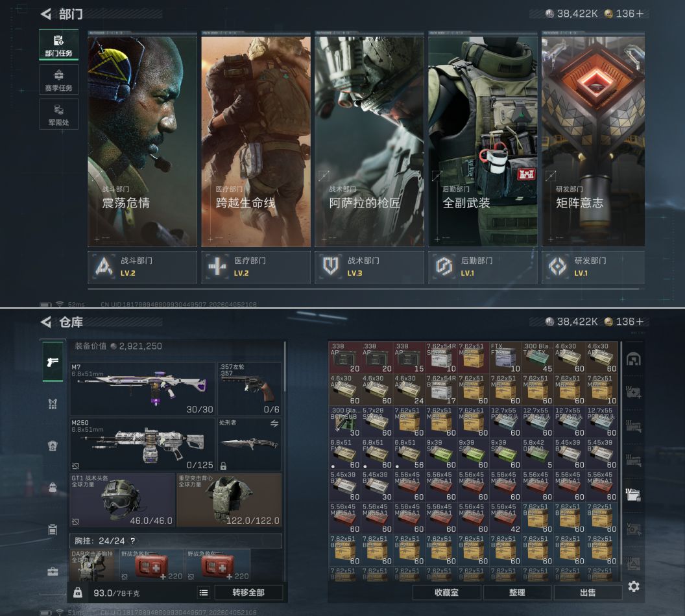The image size is (685, 616).
Task: Open the tactical vest category in sidebar
Action: [x=53, y=403]
